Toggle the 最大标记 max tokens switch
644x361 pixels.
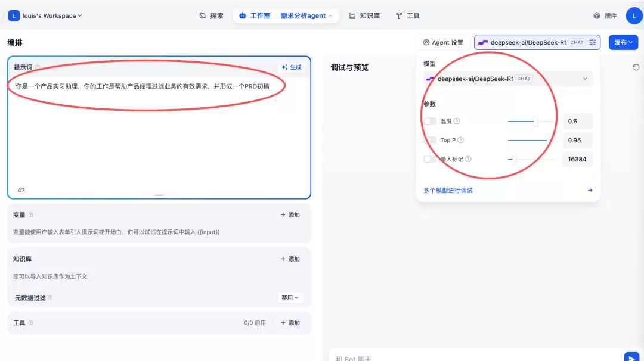click(429, 159)
